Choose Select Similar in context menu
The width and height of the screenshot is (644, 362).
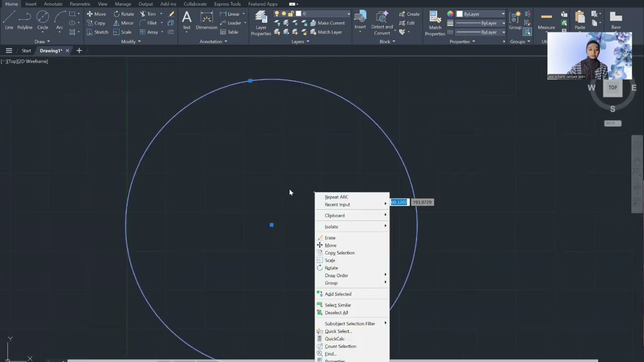[352, 305]
